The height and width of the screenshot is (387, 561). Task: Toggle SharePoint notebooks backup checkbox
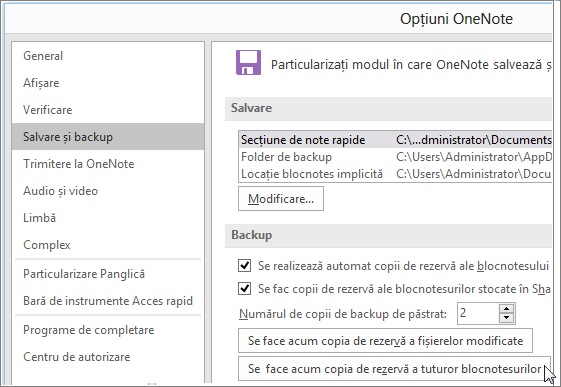click(244, 289)
